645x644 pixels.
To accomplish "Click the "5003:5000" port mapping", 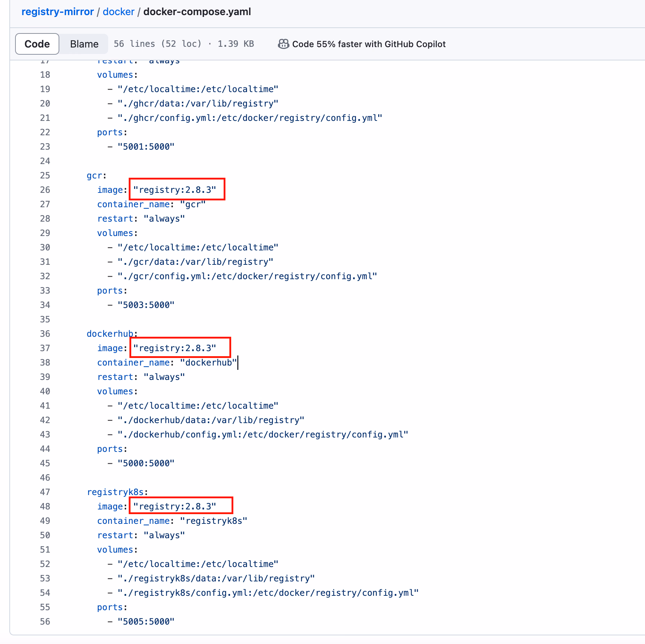I will [146, 305].
